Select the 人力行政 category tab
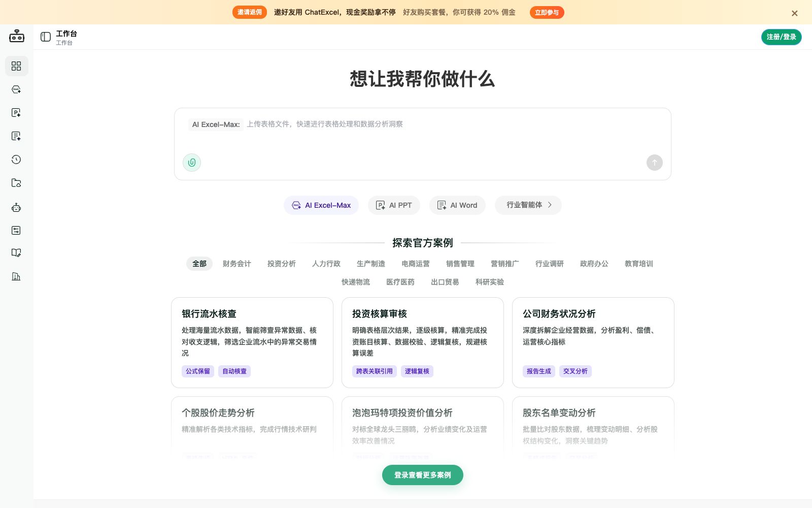812x508 pixels. tap(326, 264)
